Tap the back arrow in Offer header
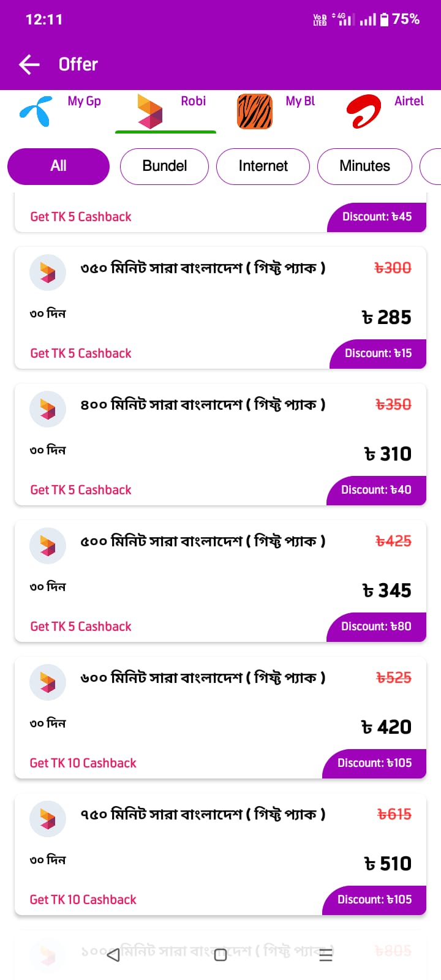The image size is (441, 980). [x=29, y=64]
